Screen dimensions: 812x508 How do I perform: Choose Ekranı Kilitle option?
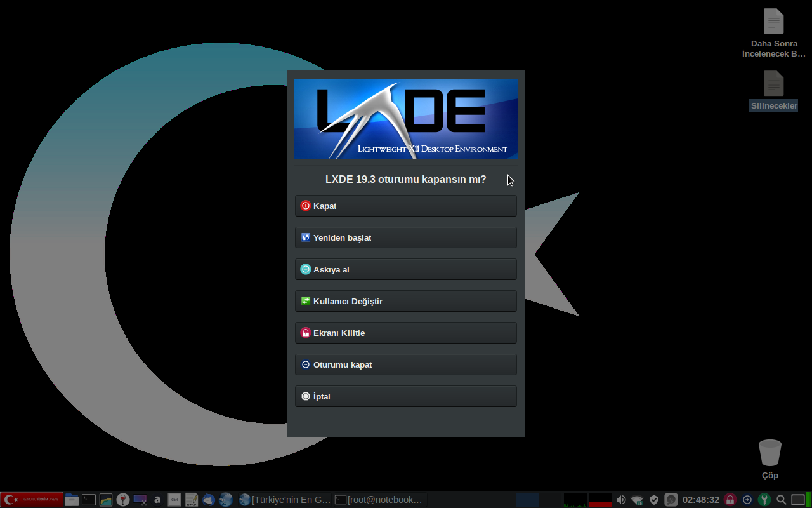[406, 333]
